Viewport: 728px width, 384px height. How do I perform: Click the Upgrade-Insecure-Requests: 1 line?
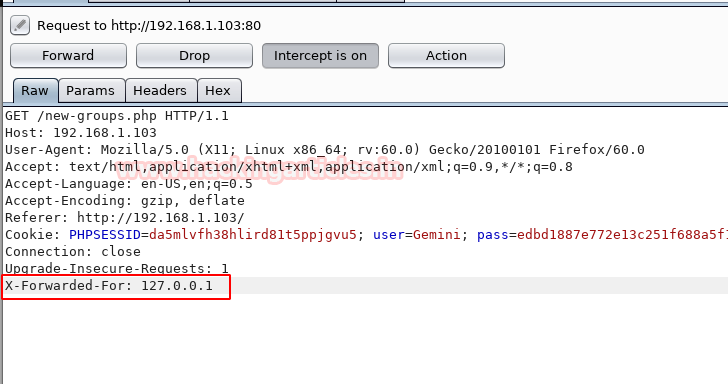(x=117, y=268)
